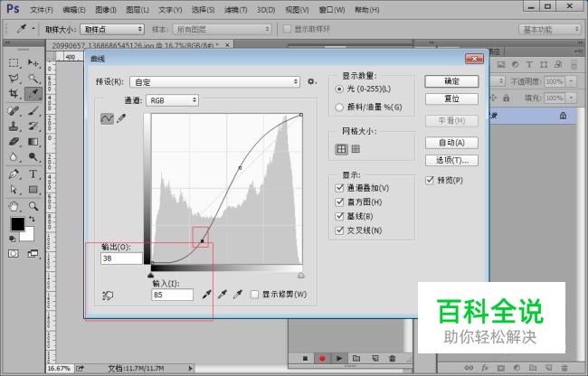Click the 复位 button
Image resolution: width=588 pixels, height=376 pixels.
(x=451, y=99)
